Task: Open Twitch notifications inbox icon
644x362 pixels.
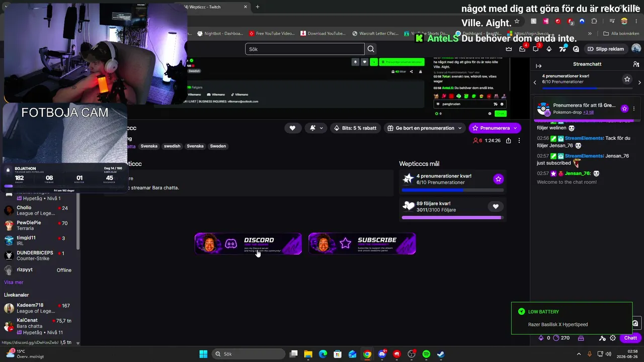Action: pyautogui.click(x=522, y=49)
